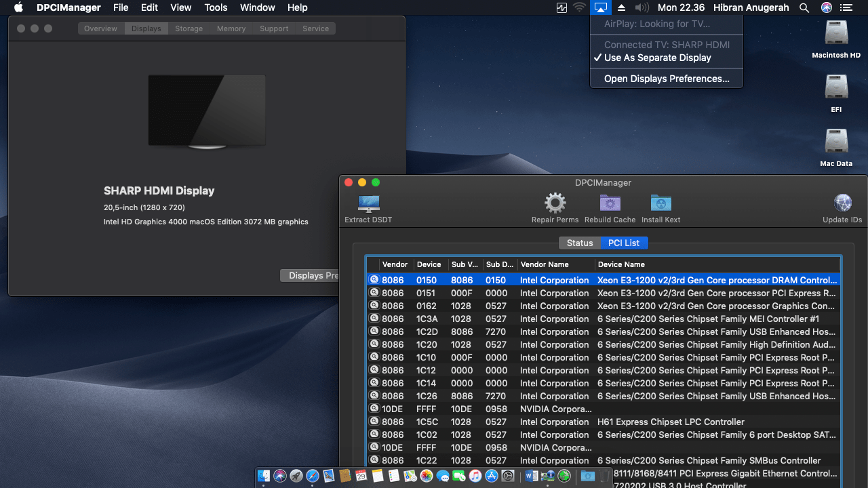Open the File menu
The height and width of the screenshot is (488, 868).
click(x=121, y=7)
